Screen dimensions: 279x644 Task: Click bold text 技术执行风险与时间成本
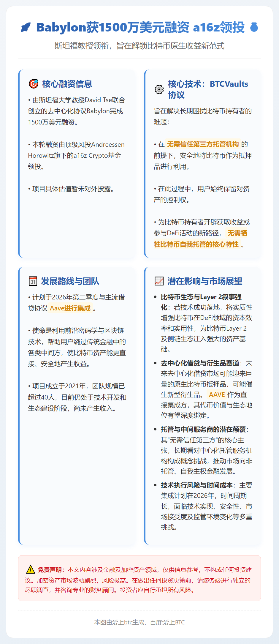[197, 485]
